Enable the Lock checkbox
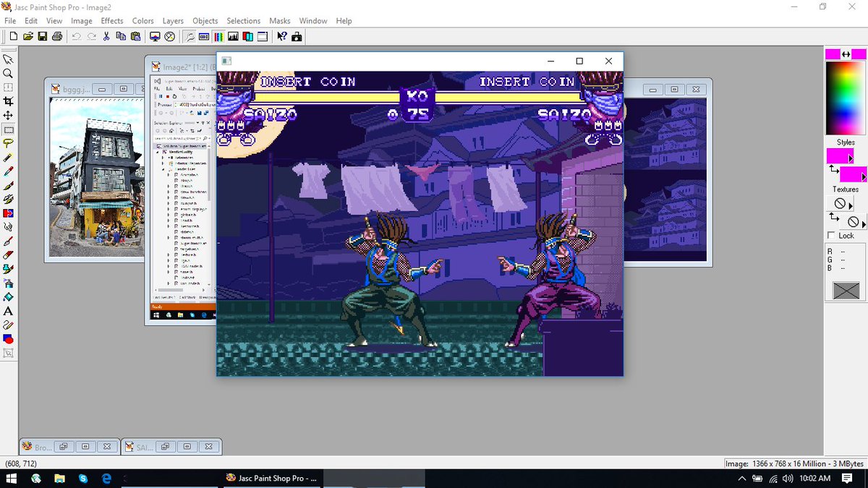868x488 pixels. 830,236
